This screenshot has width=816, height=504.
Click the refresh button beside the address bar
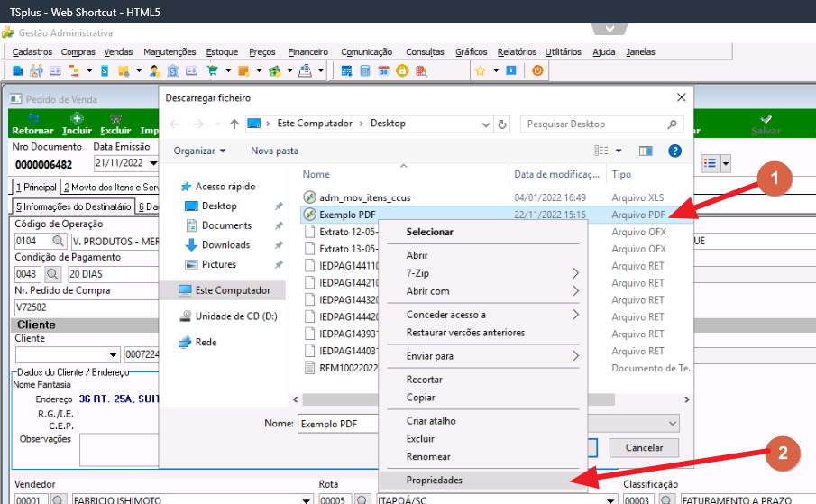502,124
